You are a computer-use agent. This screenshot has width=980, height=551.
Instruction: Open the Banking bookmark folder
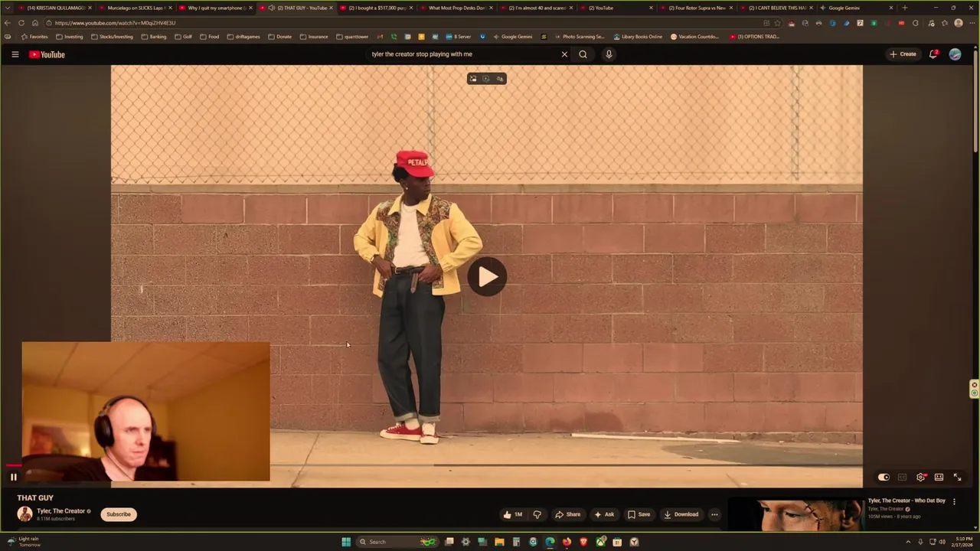point(154,37)
